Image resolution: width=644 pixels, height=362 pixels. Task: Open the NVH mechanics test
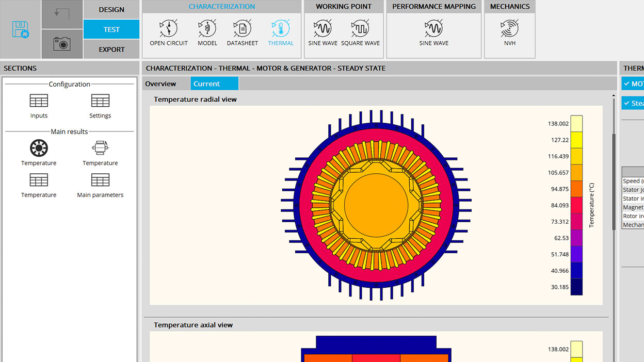click(510, 33)
